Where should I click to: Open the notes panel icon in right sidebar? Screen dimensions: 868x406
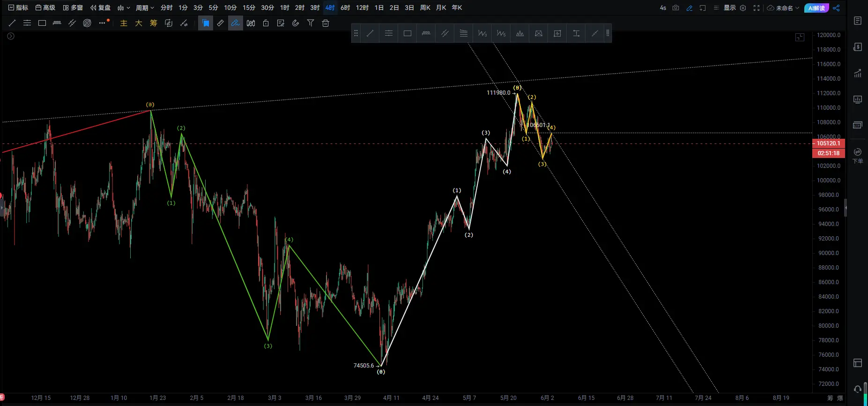(x=858, y=21)
